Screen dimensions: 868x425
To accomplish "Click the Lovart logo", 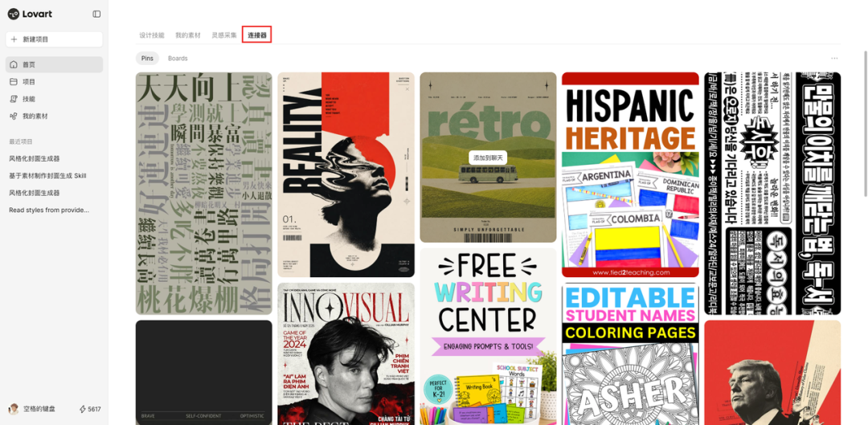I will click(x=30, y=14).
